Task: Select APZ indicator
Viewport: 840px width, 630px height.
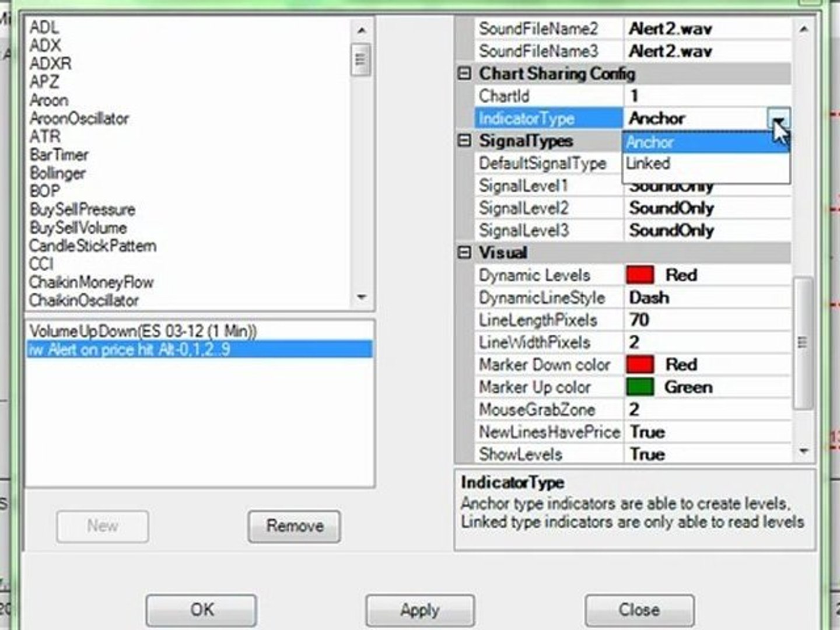Action: point(44,81)
